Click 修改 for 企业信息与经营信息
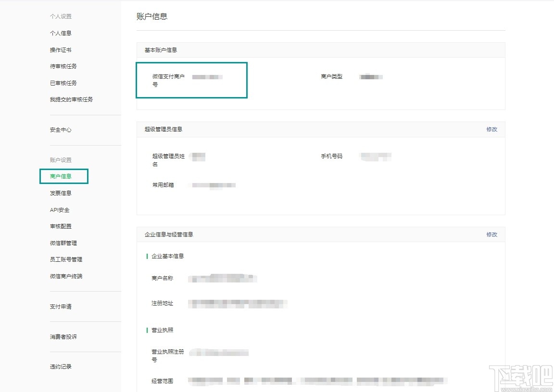This screenshot has height=392, width=554. [492, 234]
